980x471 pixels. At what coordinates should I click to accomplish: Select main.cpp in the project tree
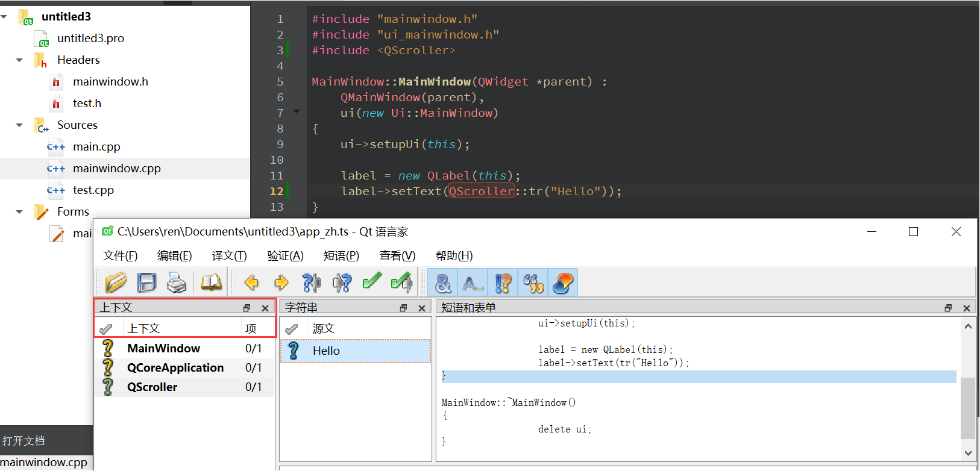96,147
